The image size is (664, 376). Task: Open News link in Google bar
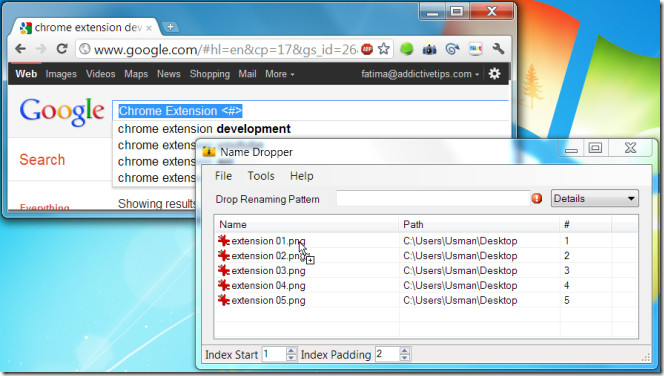coord(169,74)
